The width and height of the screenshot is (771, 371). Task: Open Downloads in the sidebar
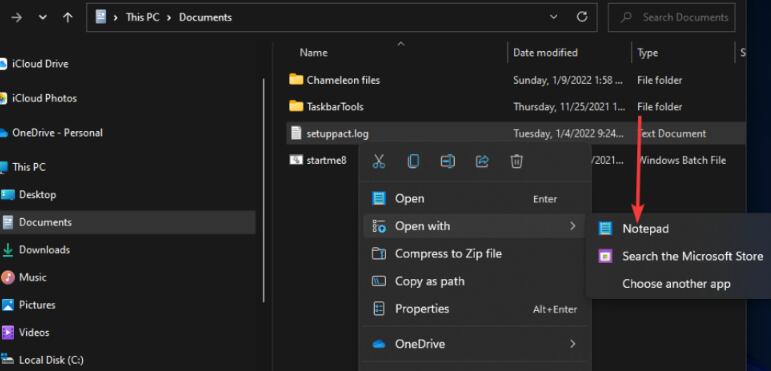44,250
